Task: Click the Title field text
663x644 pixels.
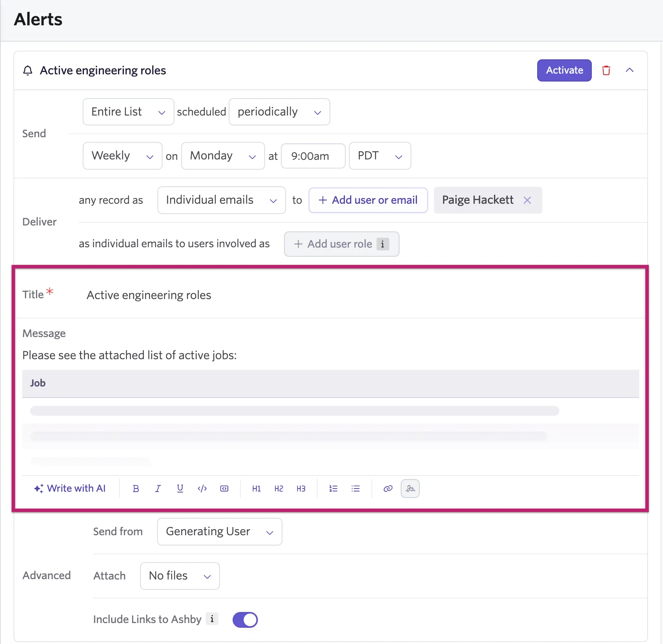Action: point(149,295)
